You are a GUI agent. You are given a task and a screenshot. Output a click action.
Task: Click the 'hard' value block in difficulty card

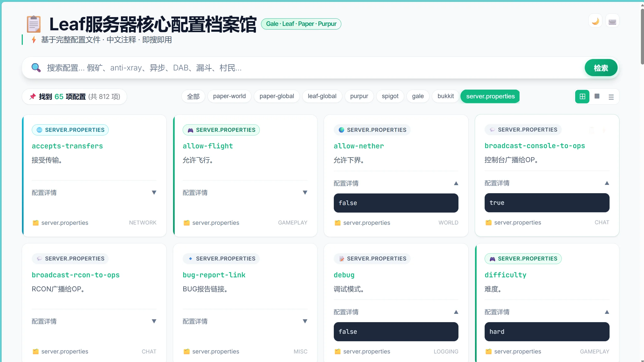click(547, 332)
